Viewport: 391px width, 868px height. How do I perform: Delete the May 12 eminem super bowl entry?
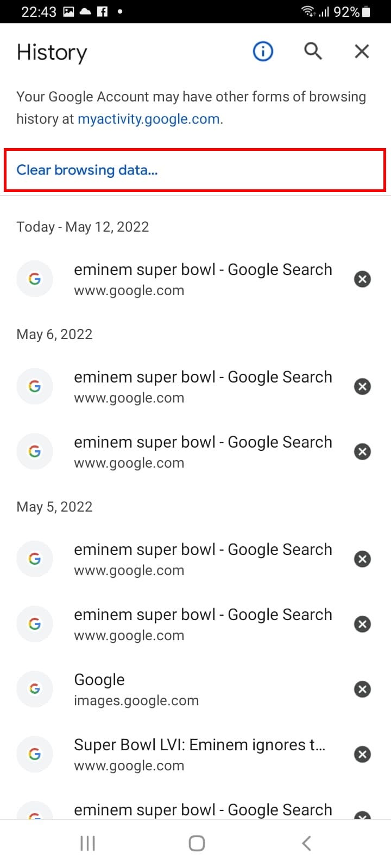pos(362,279)
